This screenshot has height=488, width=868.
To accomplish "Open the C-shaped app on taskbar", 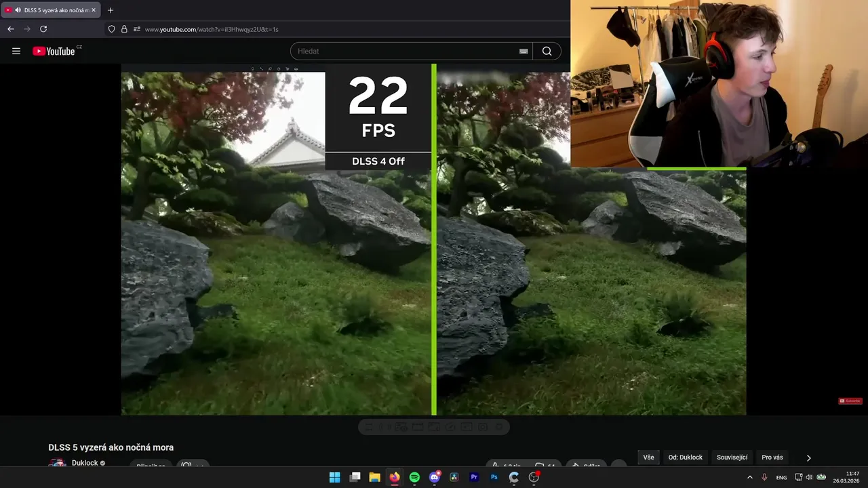I will (x=514, y=477).
